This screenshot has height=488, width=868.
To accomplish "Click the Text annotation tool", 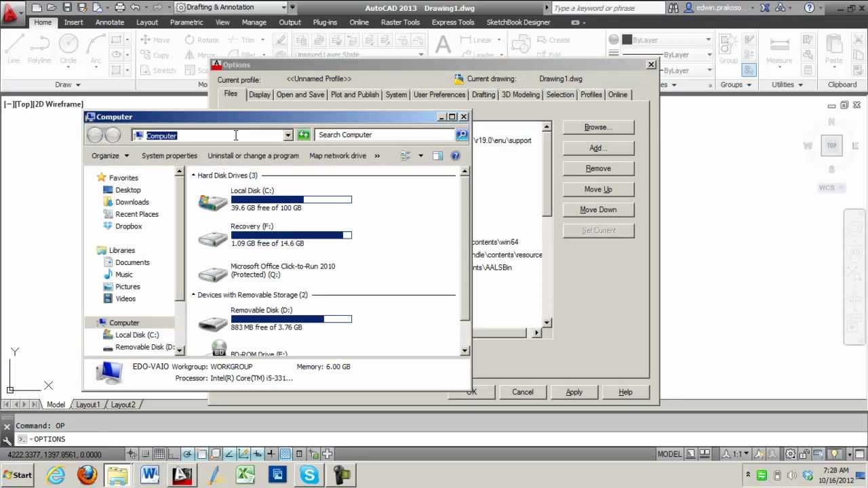I will click(443, 45).
